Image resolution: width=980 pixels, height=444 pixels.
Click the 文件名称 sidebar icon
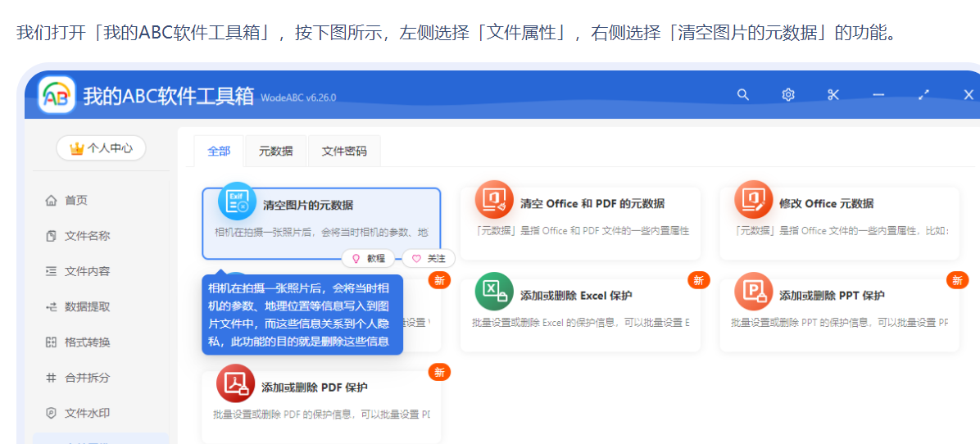coord(52,236)
